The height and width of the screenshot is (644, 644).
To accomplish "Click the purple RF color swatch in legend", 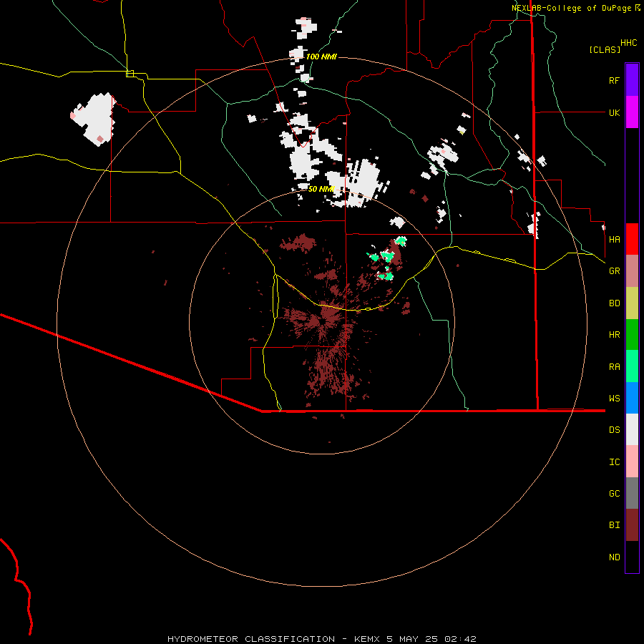I will click(x=632, y=80).
